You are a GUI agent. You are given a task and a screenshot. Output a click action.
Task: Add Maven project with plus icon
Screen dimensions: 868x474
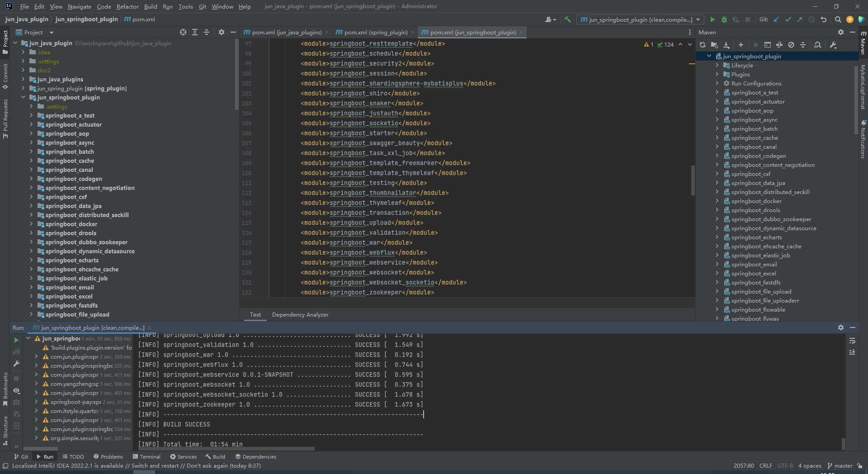741,45
